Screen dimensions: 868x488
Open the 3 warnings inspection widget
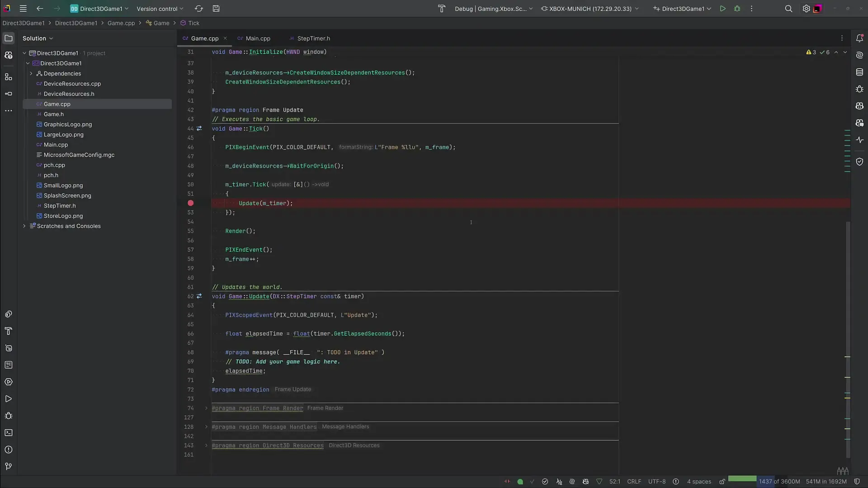click(811, 52)
